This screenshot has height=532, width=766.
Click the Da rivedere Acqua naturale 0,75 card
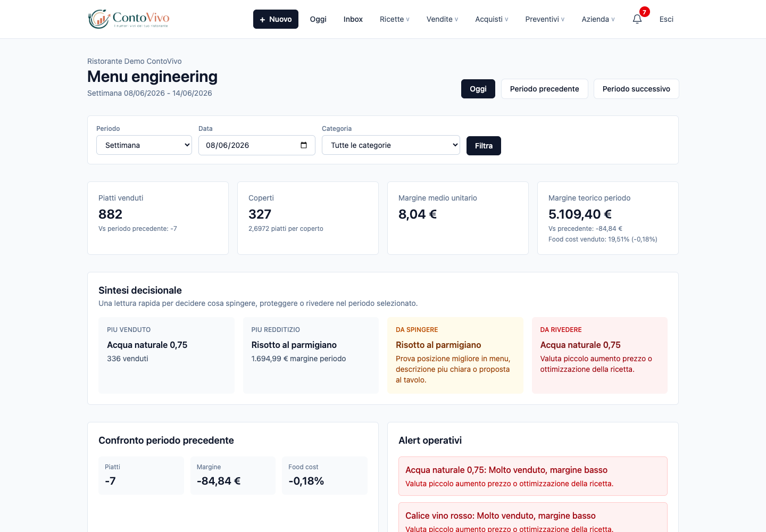(x=600, y=355)
